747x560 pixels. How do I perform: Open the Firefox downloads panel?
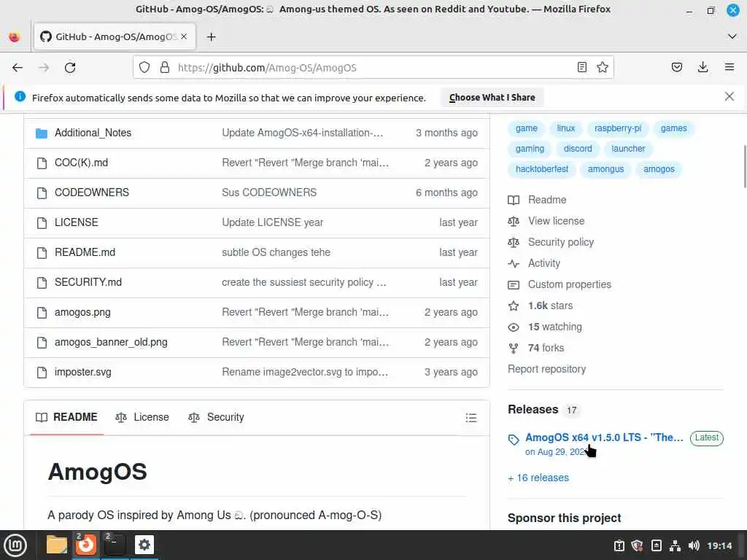pyautogui.click(x=703, y=67)
